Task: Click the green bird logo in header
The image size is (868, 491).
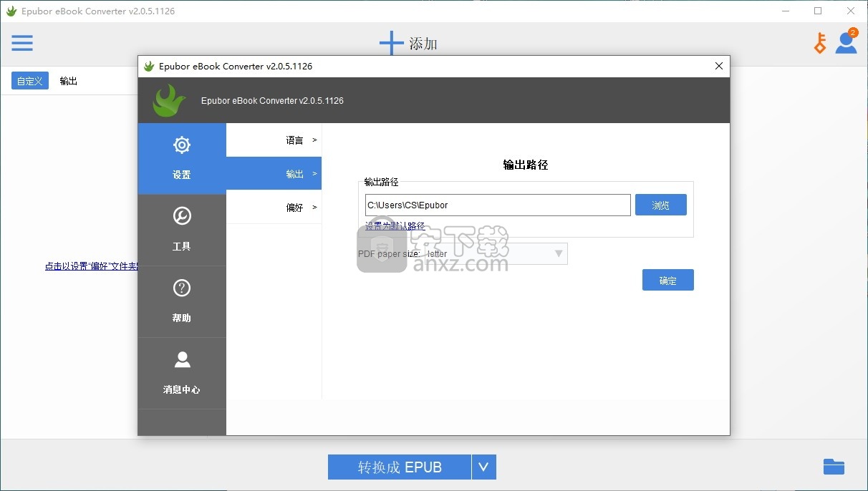Action: [169, 100]
